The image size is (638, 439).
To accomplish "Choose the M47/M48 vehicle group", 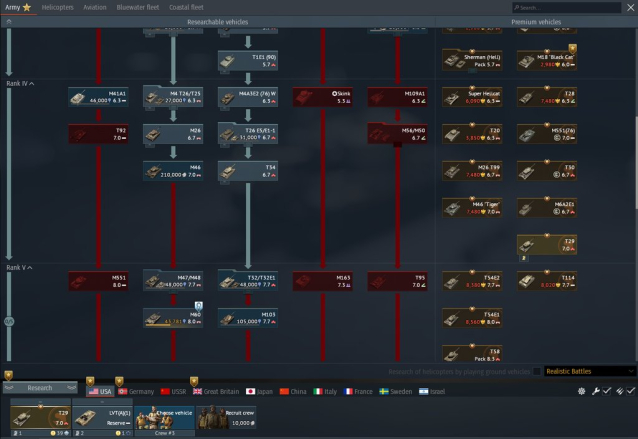I will click(172, 281).
